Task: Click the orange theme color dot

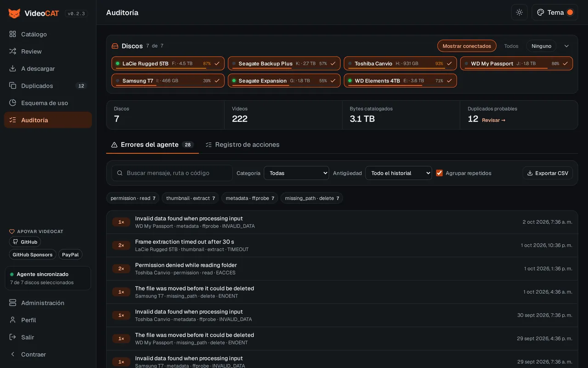Action: (570, 12)
